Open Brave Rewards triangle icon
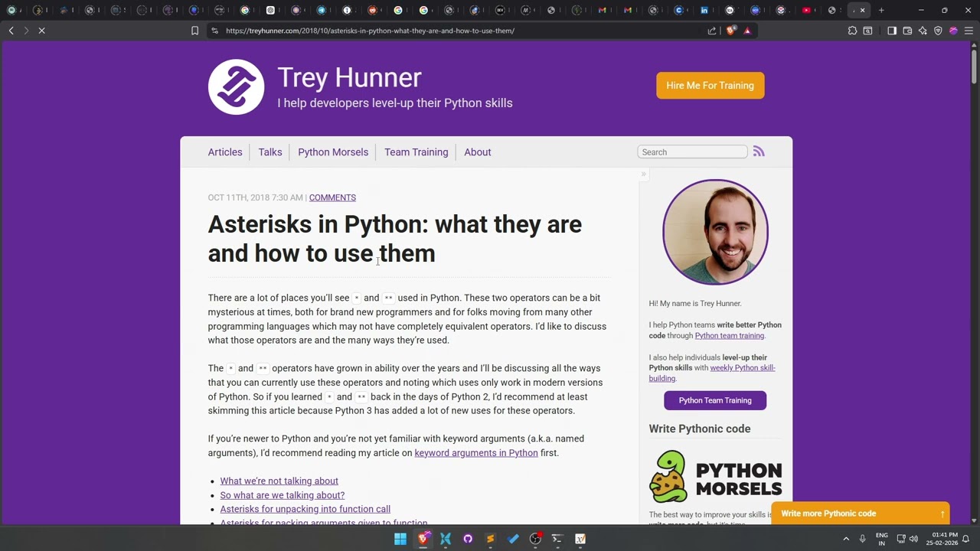The height and width of the screenshot is (551, 980). tap(747, 31)
